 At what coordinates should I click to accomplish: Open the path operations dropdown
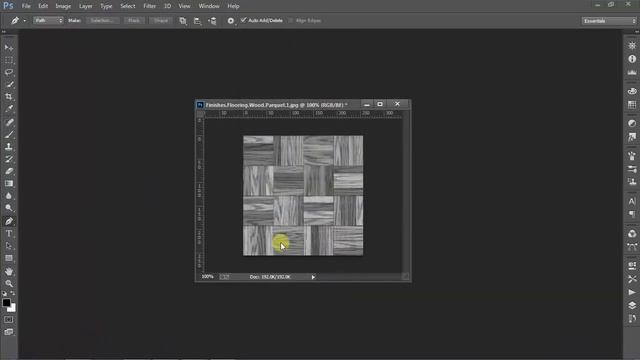click(x=183, y=20)
